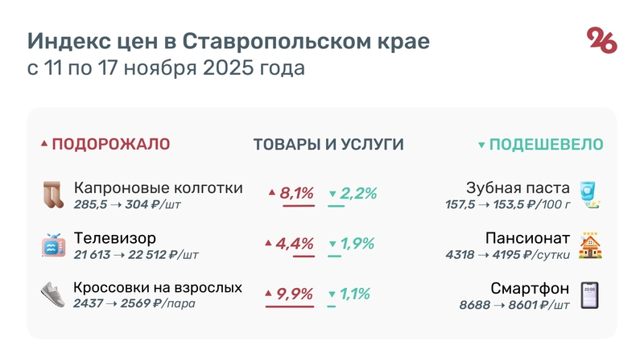Click the smartphone icon

coord(591,294)
